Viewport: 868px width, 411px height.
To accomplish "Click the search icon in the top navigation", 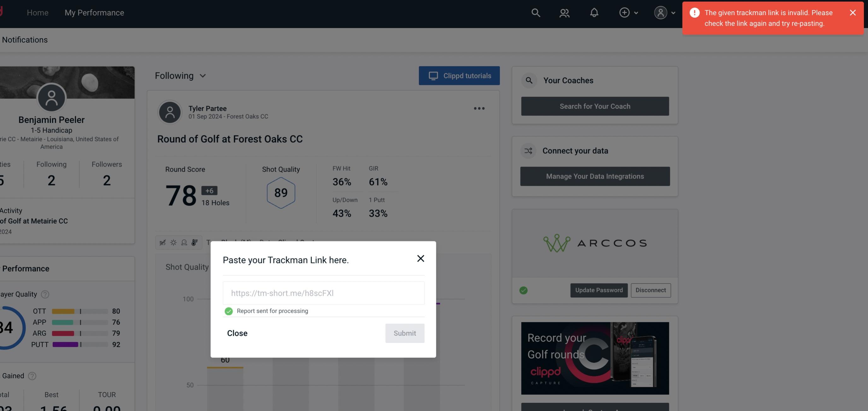I will (535, 12).
